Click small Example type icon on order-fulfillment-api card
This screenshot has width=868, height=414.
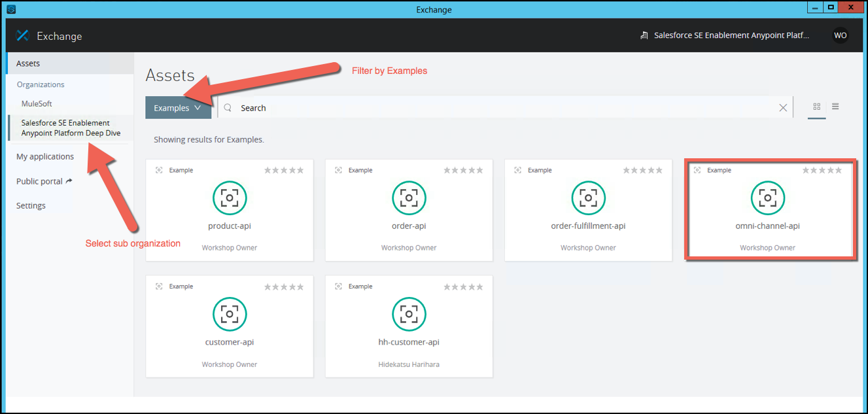point(517,170)
